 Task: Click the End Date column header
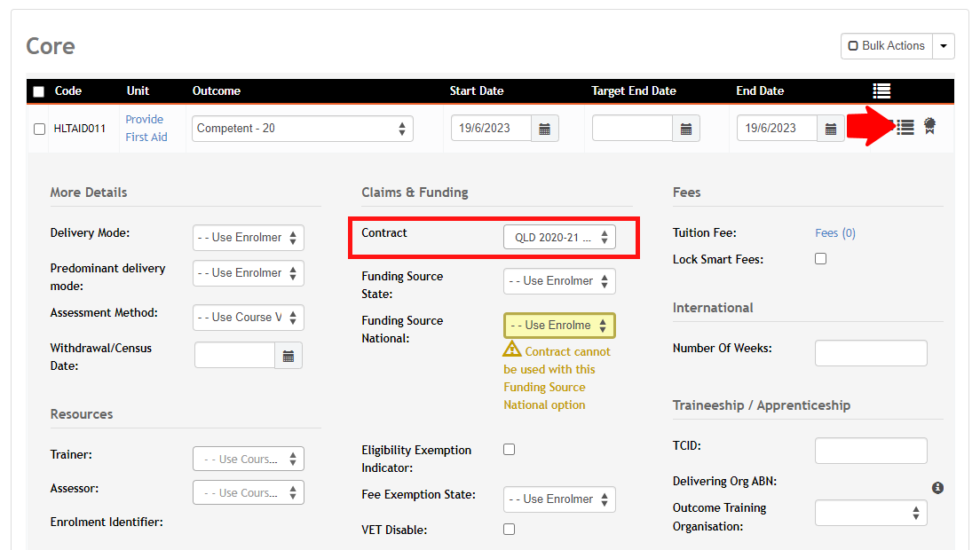[760, 91]
